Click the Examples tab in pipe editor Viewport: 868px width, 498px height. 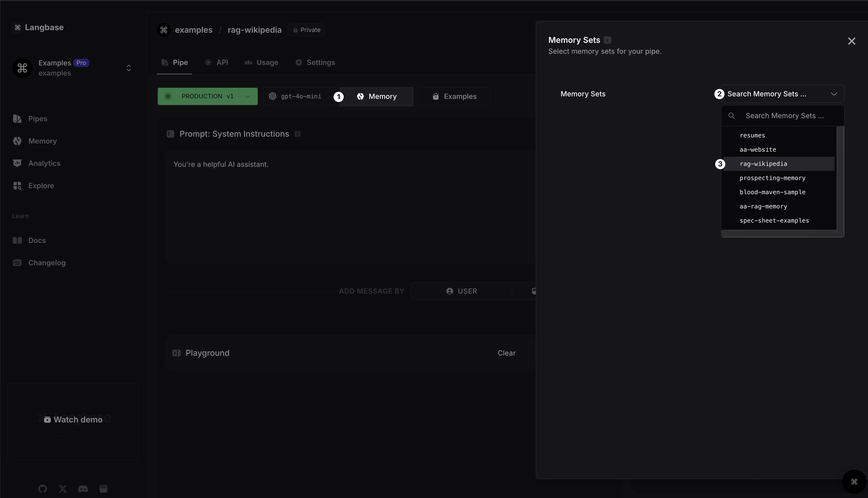[x=454, y=96]
